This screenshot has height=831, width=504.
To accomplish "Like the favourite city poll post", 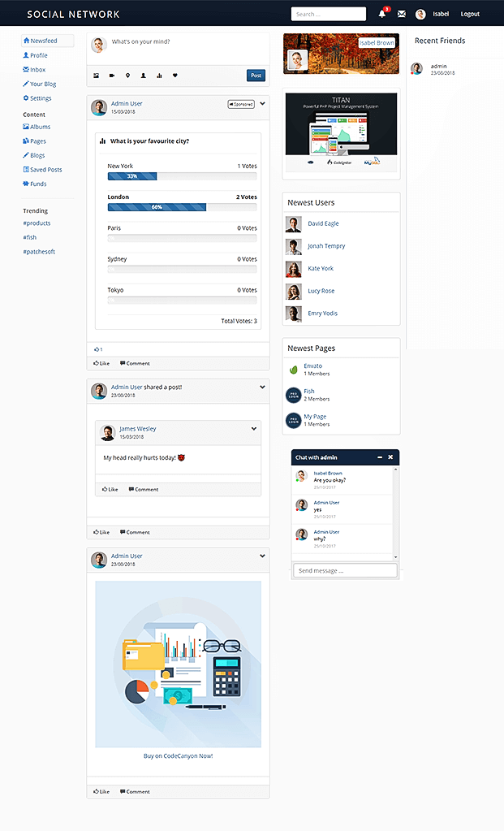I will [101, 363].
